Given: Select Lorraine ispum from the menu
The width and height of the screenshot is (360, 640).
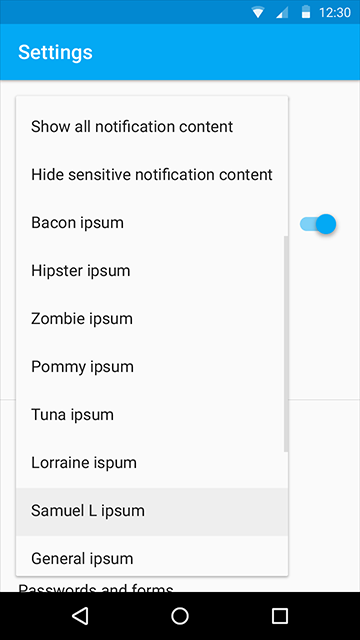Looking at the screenshot, I should coord(152,463).
